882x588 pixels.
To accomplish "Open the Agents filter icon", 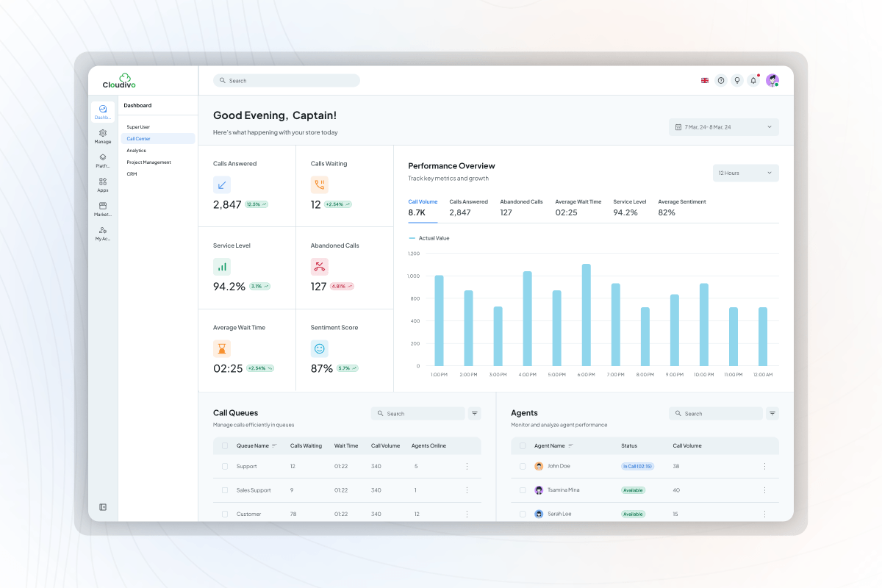I will pyautogui.click(x=772, y=414).
